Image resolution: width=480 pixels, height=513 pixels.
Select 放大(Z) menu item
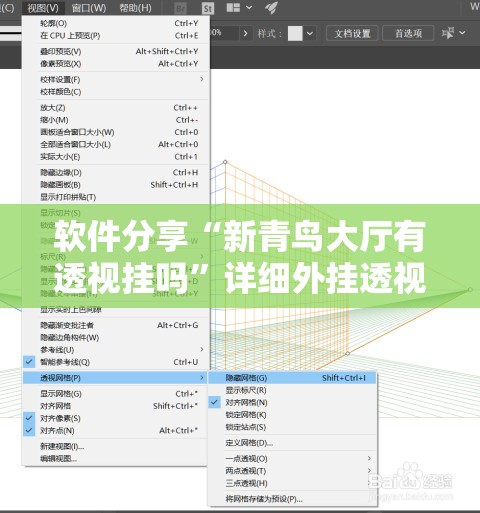pyautogui.click(x=116, y=108)
